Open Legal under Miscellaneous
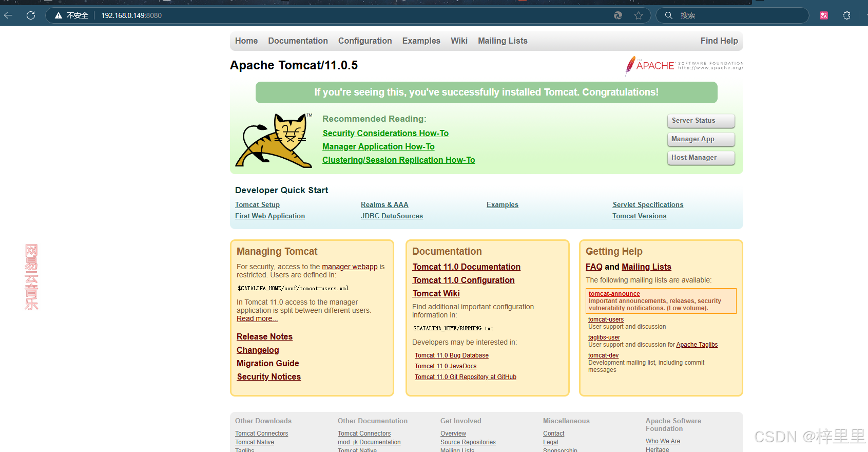 (x=550, y=442)
